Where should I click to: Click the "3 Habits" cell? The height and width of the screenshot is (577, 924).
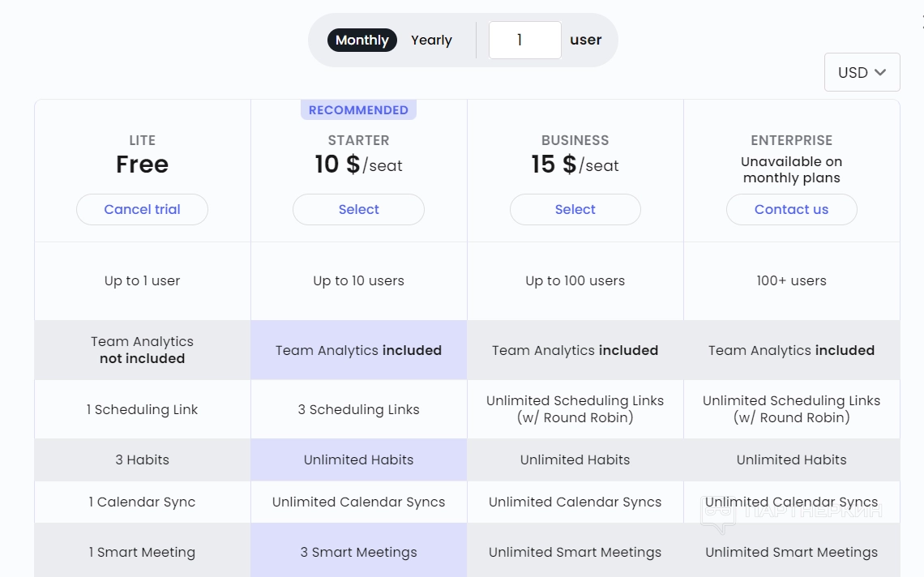tap(142, 459)
